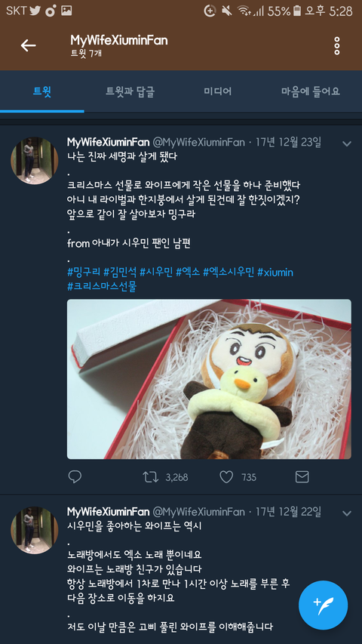Tap the Twitter notification icon in status bar
Viewport: 362px width, 644px height.
pos(35,11)
